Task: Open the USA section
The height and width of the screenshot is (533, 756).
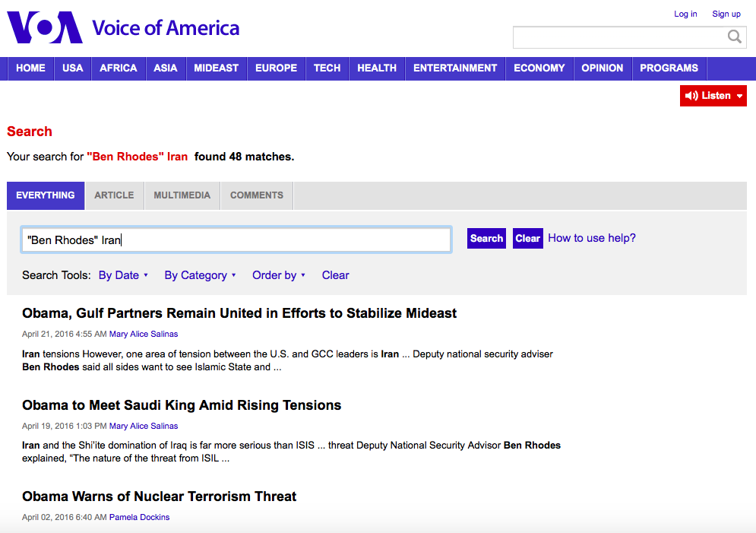Action: (72, 68)
